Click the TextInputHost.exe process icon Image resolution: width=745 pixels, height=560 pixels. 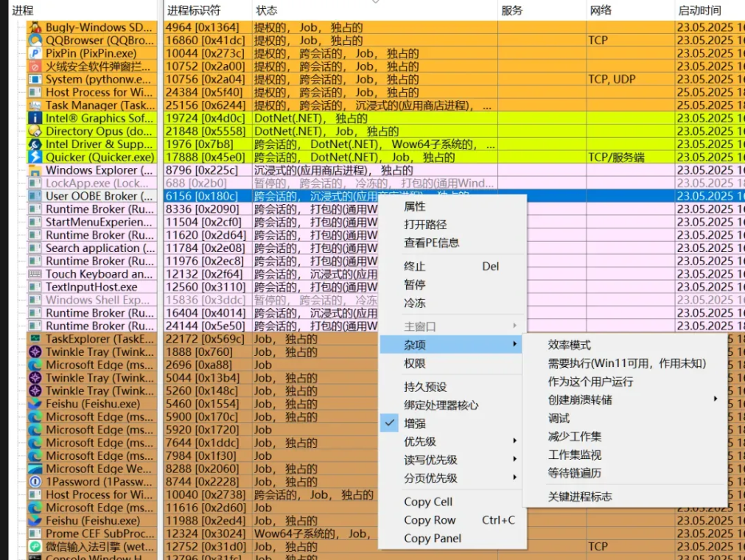click(35, 287)
